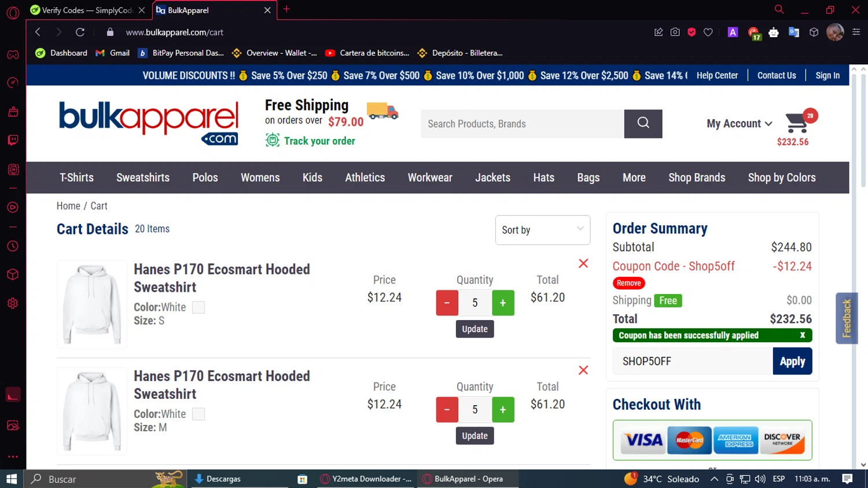Open the chip-shaped icon in Opera sidebar

click(13, 170)
